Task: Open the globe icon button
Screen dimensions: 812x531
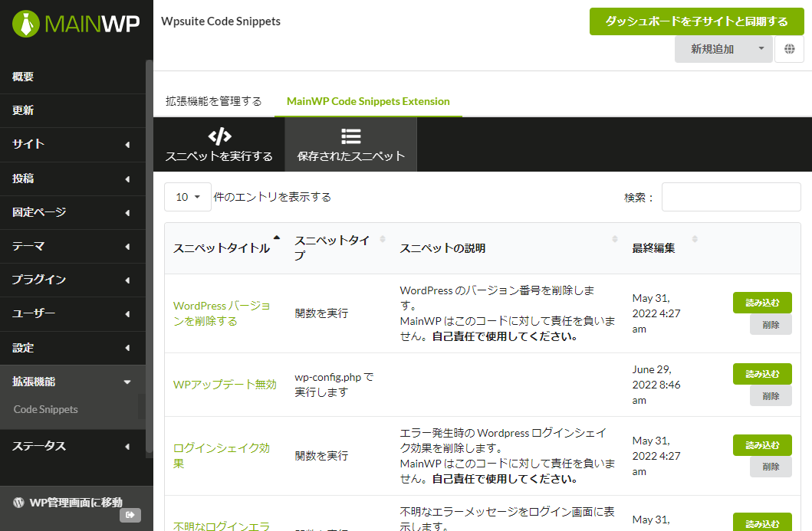Action: coord(789,49)
